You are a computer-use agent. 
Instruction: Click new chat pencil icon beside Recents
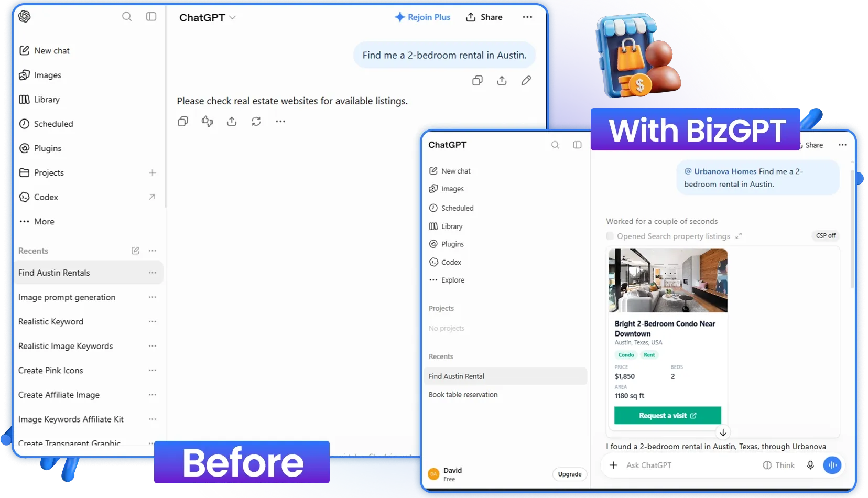pos(135,251)
